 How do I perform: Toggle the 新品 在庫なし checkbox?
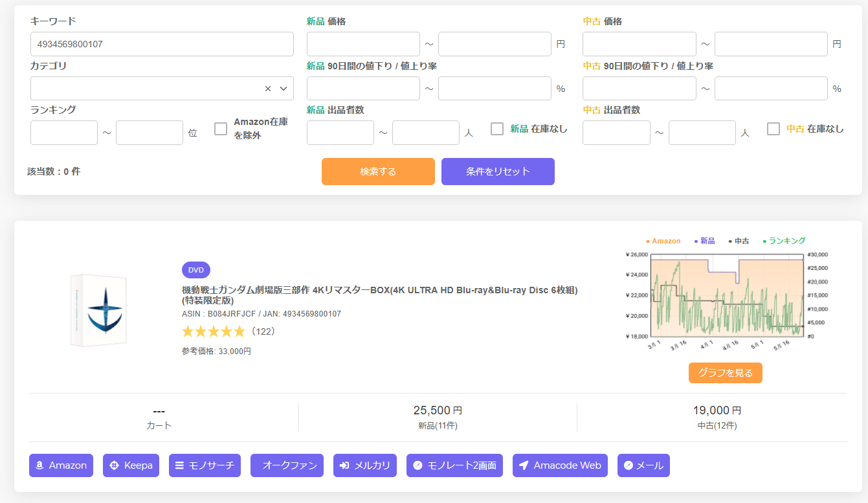(x=497, y=129)
